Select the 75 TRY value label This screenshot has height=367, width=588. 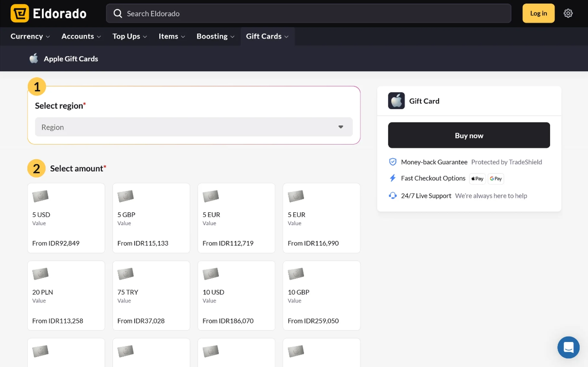coord(128,292)
